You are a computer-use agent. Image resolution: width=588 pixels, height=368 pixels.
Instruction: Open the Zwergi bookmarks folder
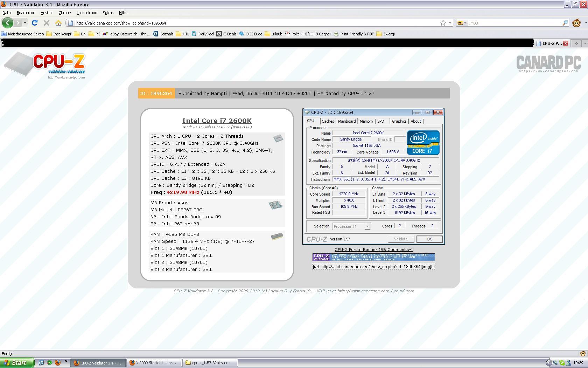point(385,34)
